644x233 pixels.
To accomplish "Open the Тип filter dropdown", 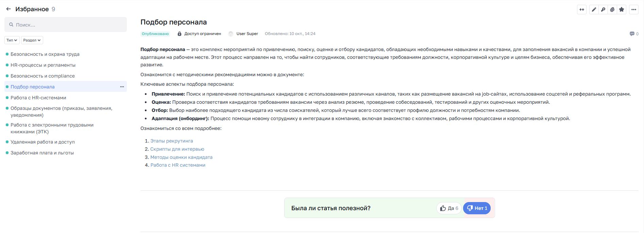I will [x=12, y=40].
